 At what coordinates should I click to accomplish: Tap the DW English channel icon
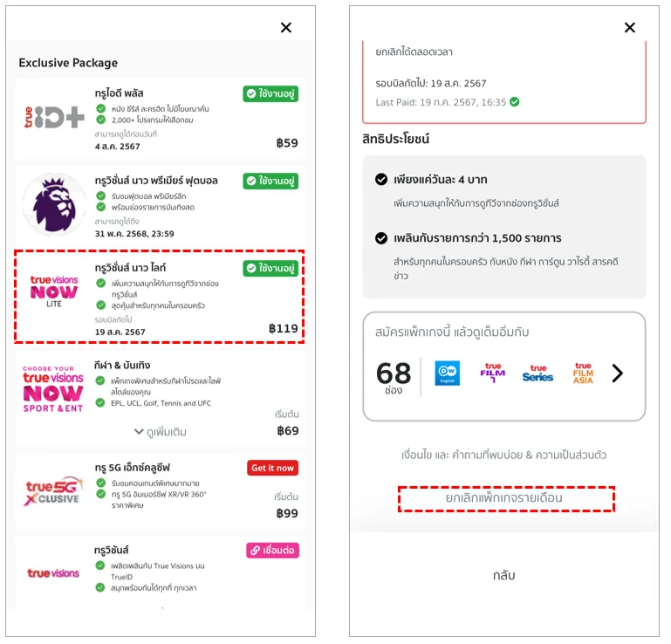tap(448, 373)
